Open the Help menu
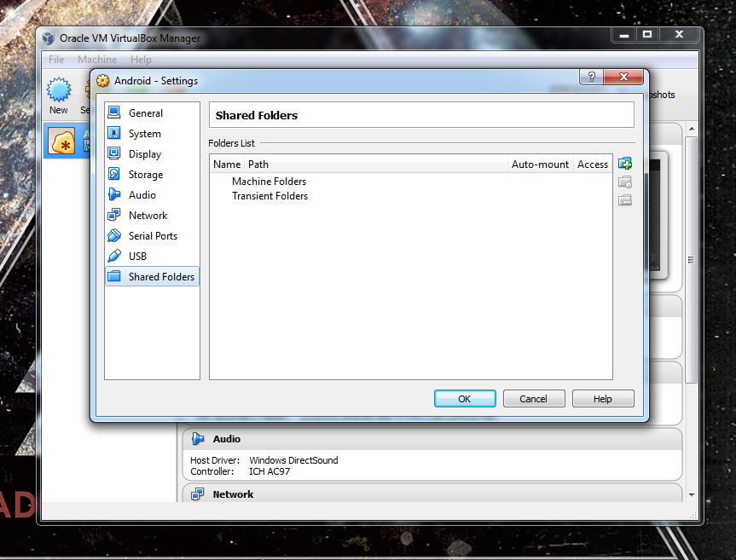Screen dimensions: 736x560 141,60
